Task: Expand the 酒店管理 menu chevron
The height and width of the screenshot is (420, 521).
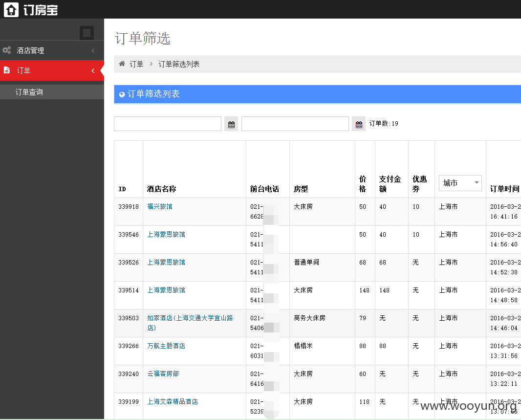Action: [x=93, y=50]
